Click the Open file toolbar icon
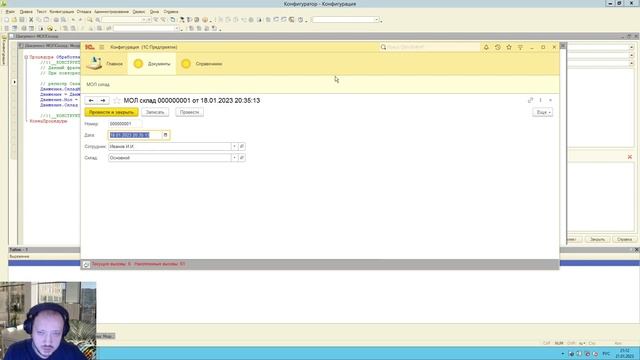 [14, 20]
